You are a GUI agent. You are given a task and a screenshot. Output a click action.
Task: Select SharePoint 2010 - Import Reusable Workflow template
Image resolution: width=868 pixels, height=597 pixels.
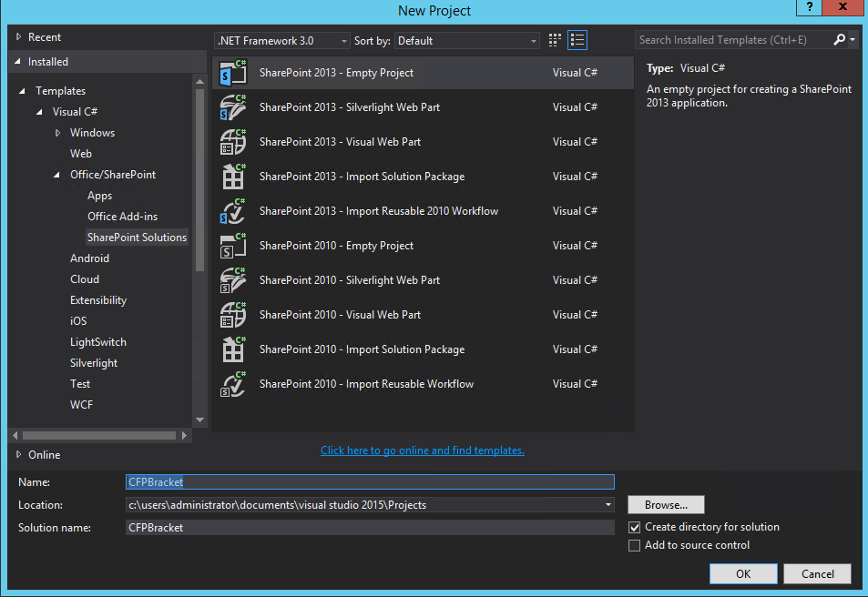click(x=423, y=384)
